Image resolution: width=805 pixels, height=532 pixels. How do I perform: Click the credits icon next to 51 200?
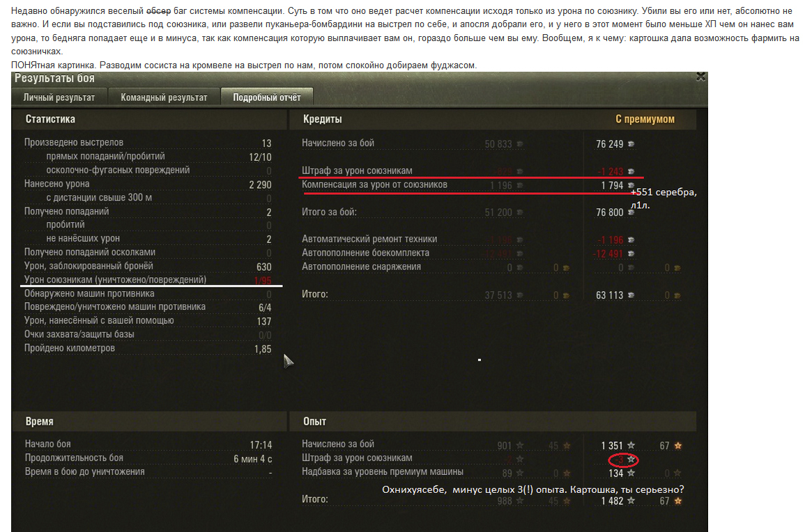(519, 212)
